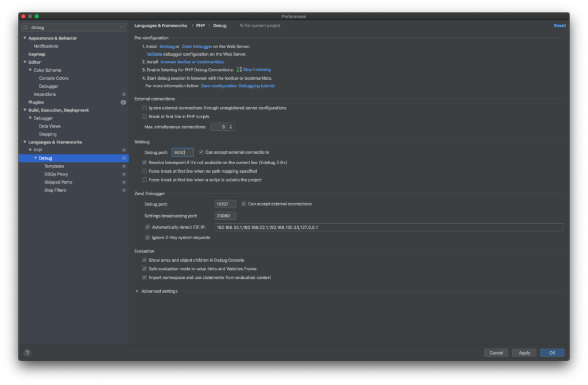Open Zero-configuration Debugging tutorial link
The width and height of the screenshot is (588, 385).
click(237, 85)
